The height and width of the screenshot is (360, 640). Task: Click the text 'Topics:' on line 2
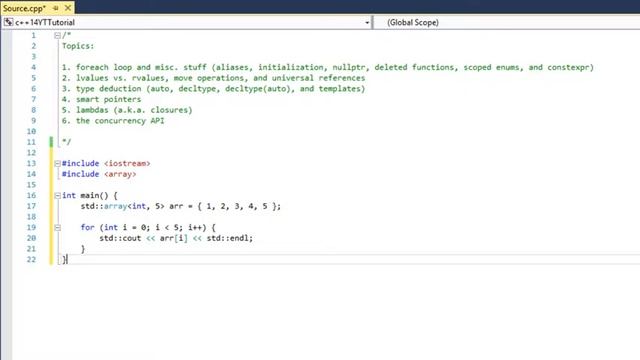78,46
